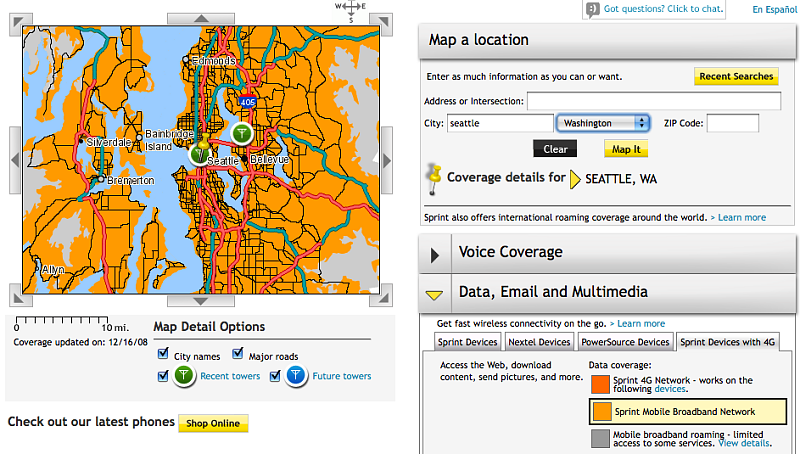Toggle the City names checkbox

point(163,354)
